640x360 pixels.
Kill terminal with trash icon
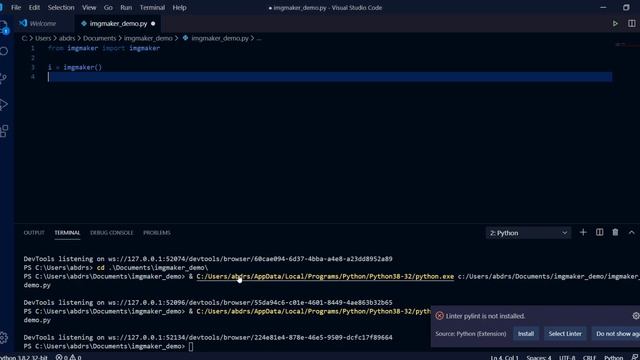pos(615,232)
